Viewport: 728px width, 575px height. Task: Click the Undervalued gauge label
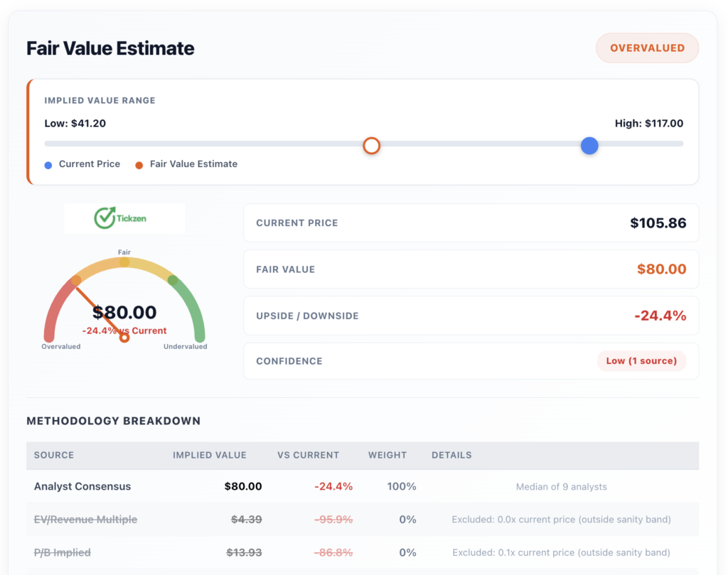(186, 347)
